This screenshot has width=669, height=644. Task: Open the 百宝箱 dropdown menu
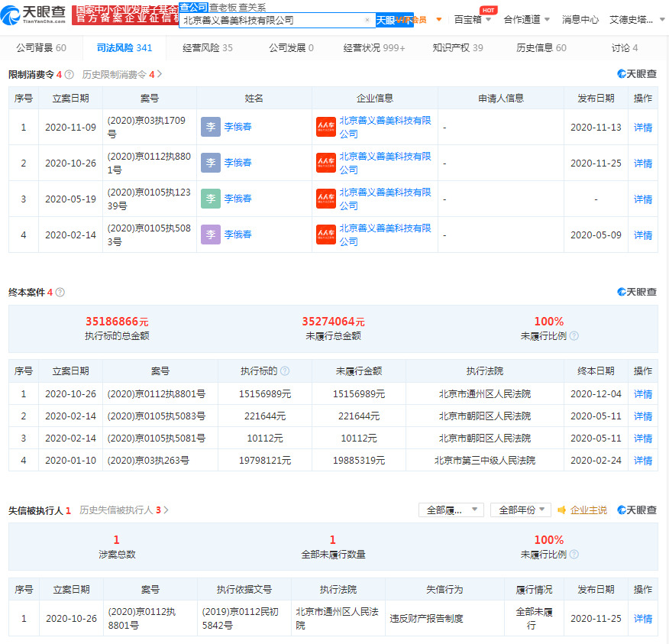472,20
